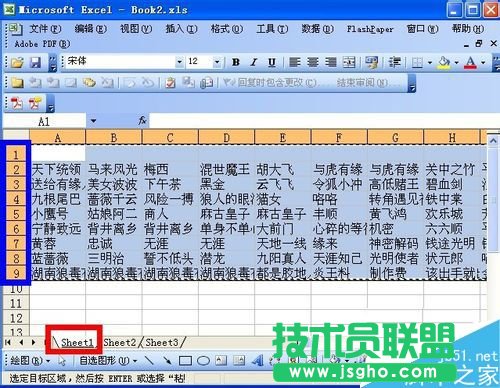Click the indent icon in the formatting toolbar
The image size is (500, 388).
point(395,62)
